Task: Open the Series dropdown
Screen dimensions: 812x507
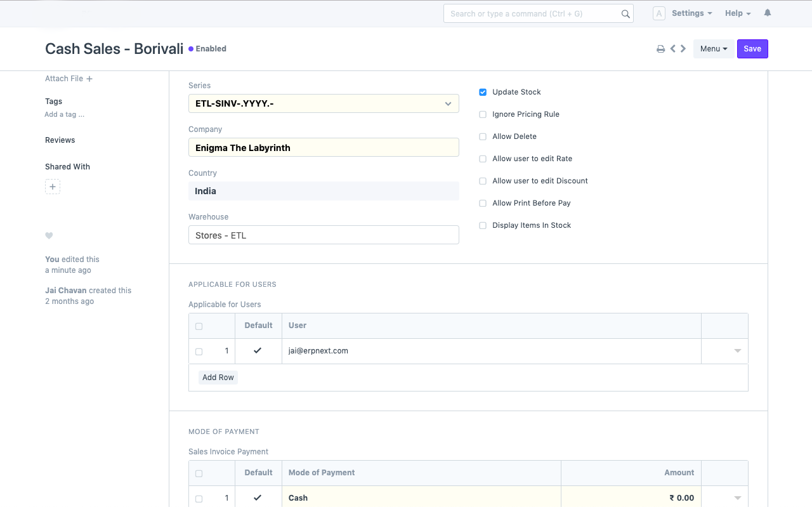Action: pos(324,103)
